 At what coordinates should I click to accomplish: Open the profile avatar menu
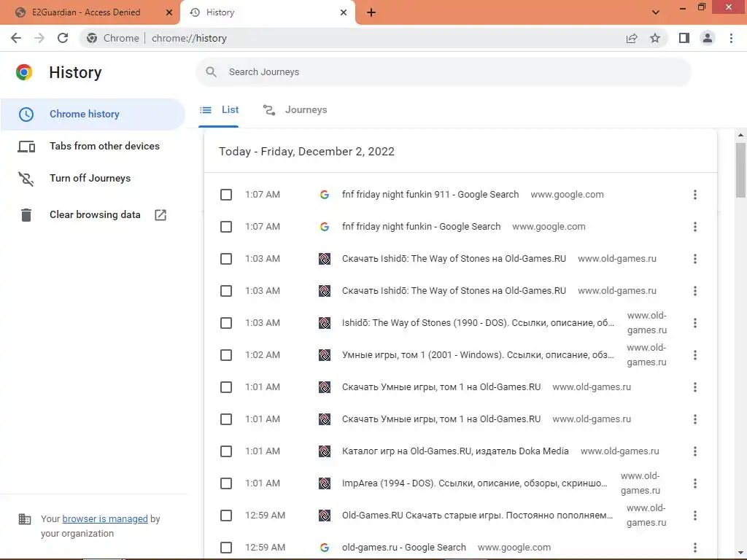(708, 38)
